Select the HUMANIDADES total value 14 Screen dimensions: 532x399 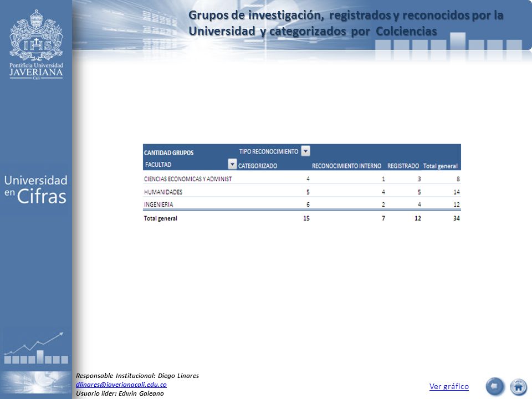(x=456, y=192)
